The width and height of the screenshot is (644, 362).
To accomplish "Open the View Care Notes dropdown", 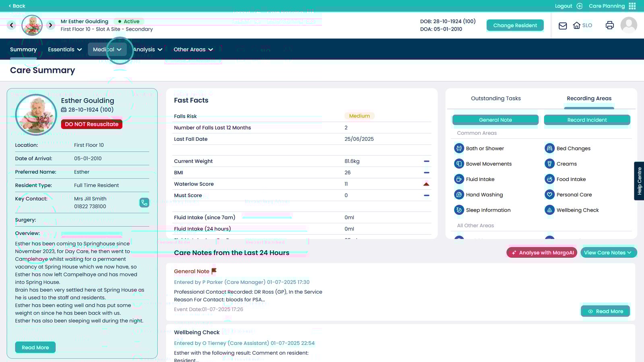I will (608, 253).
